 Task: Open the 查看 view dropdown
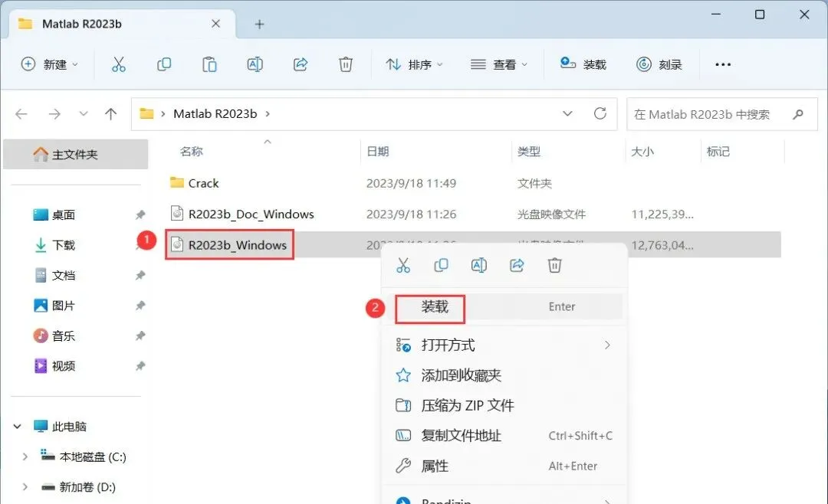coord(499,64)
